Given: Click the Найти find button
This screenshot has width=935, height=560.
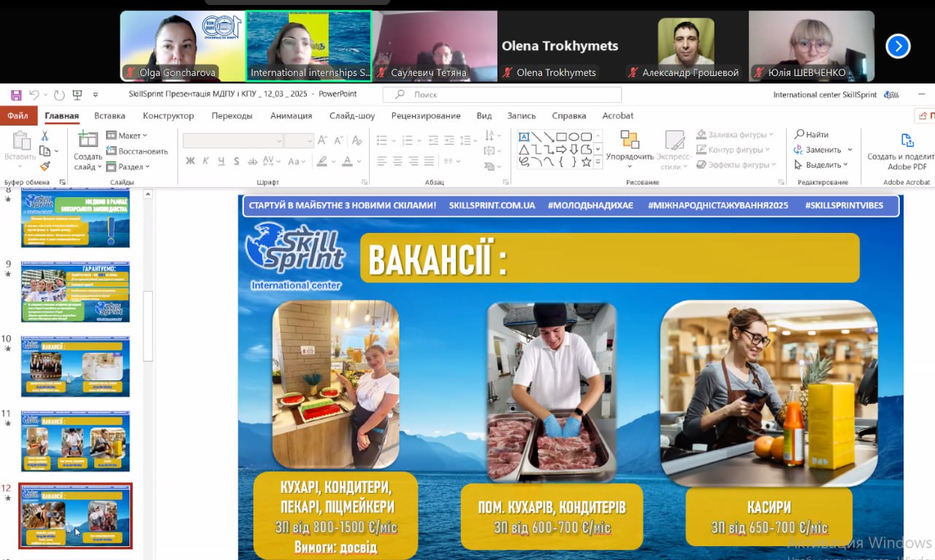Looking at the screenshot, I should click(x=812, y=134).
